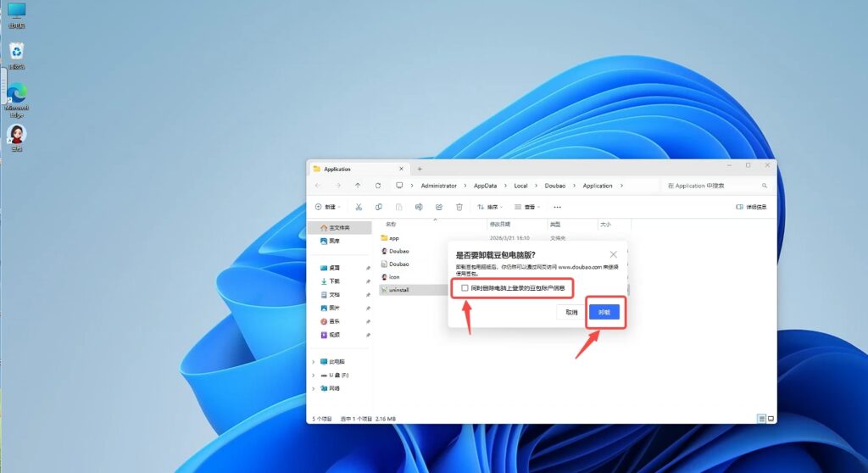Open Microsoft Edge from the desktop
868x473 pixels.
16,93
